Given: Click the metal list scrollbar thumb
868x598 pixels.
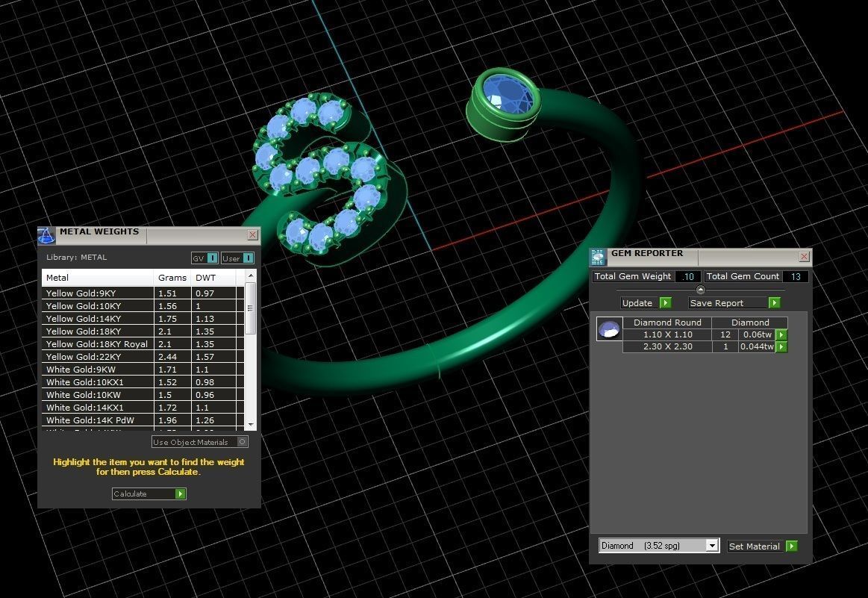Looking at the screenshot, I should [250, 308].
